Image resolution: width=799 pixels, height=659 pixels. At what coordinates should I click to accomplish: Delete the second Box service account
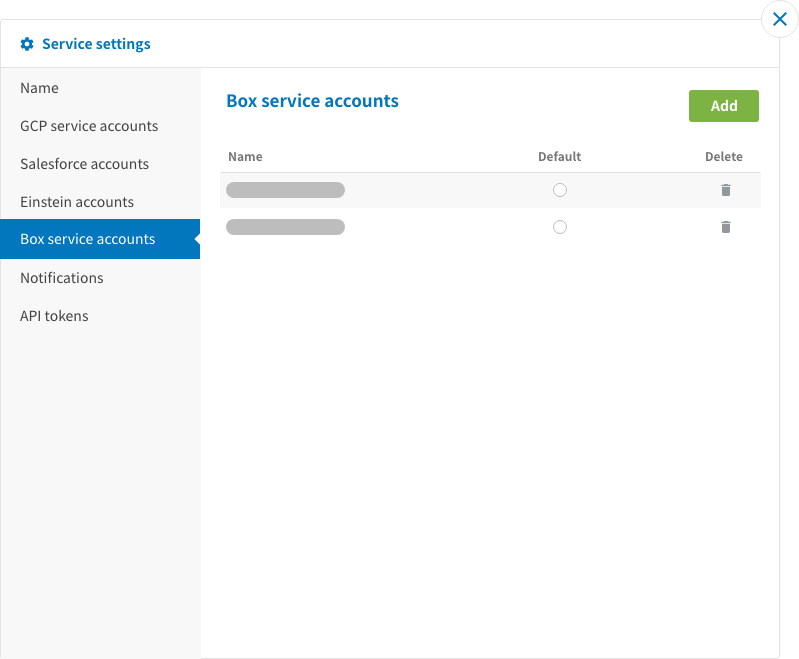726,227
